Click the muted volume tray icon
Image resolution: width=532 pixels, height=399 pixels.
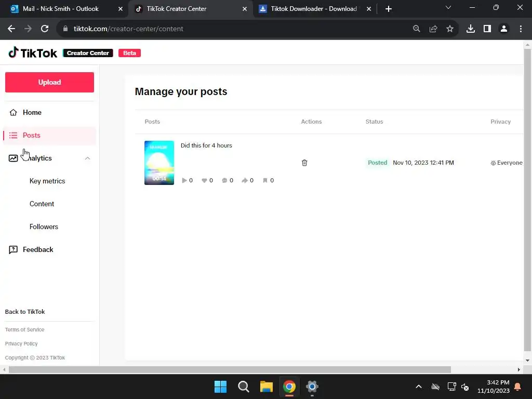click(x=465, y=387)
